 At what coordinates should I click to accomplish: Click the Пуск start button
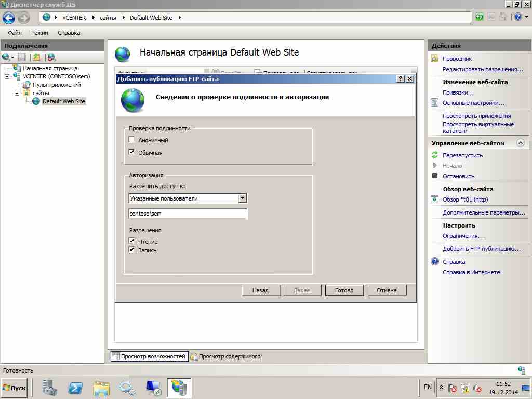[x=14, y=388]
